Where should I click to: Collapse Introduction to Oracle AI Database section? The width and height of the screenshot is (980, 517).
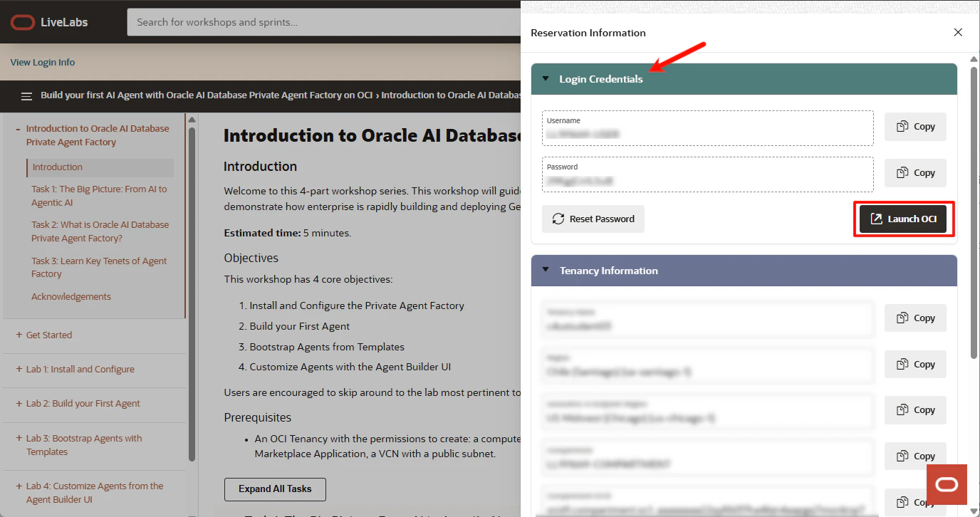[17, 129]
